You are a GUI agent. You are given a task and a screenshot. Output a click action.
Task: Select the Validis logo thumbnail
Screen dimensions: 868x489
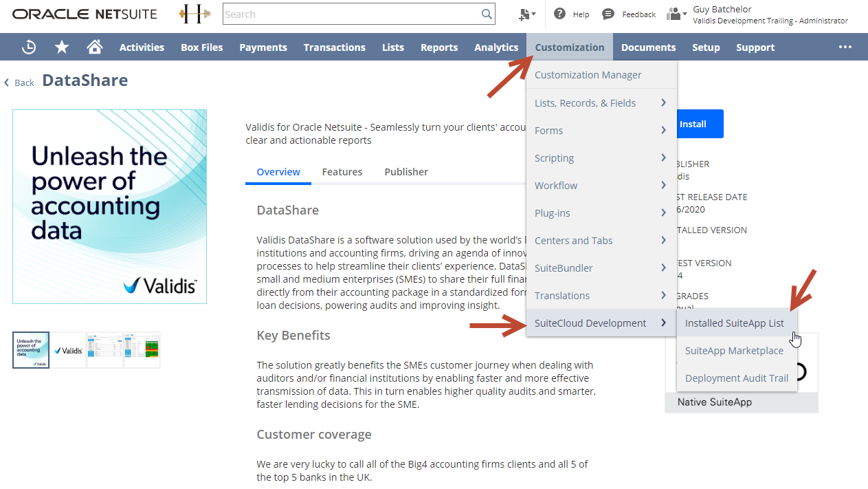[x=68, y=350]
